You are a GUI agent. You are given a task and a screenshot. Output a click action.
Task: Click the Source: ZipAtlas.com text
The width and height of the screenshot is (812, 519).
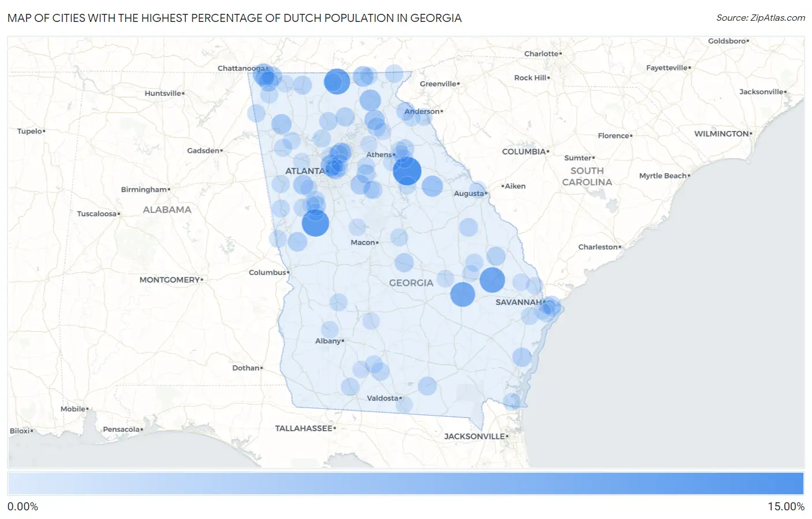pyautogui.click(x=761, y=18)
